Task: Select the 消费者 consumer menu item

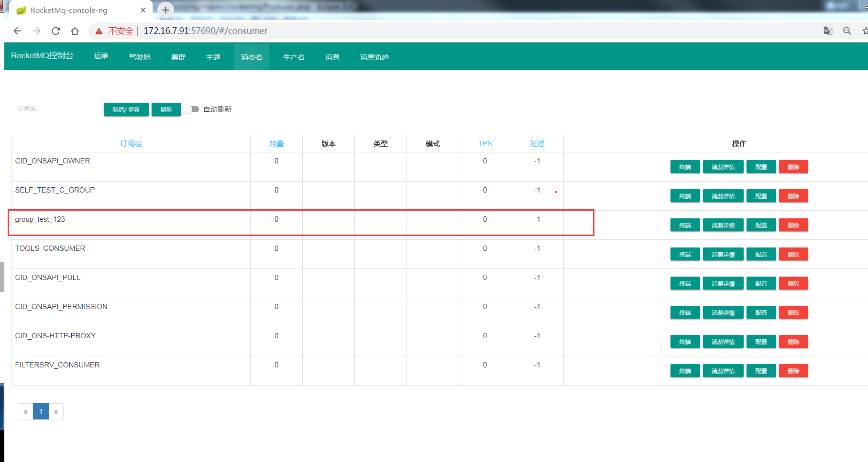Action: pyautogui.click(x=252, y=57)
